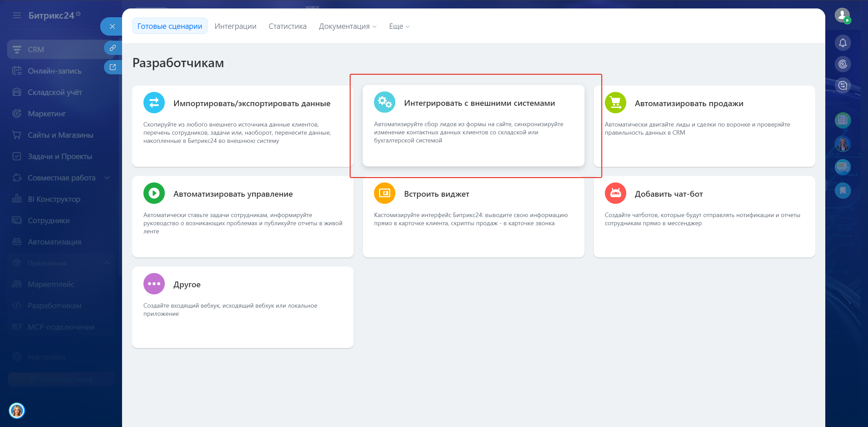The image size is (868, 427).
Task: Click the blue bookmark icon in right rail
Action: pyautogui.click(x=843, y=191)
